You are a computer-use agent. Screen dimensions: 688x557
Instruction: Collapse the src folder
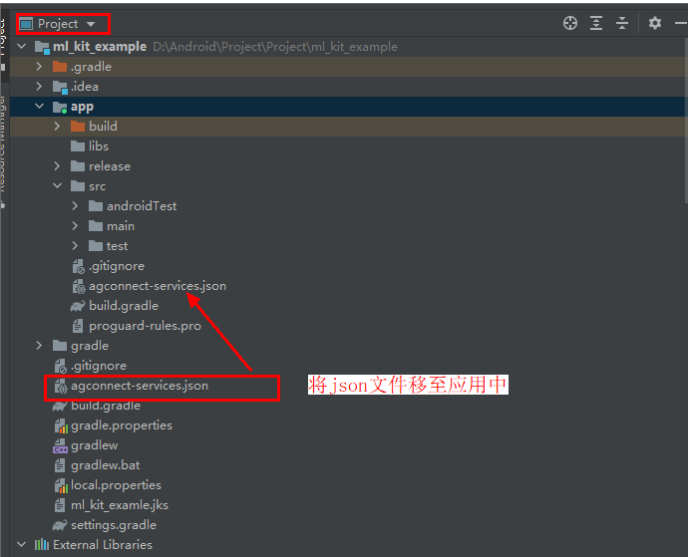point(58,186)
